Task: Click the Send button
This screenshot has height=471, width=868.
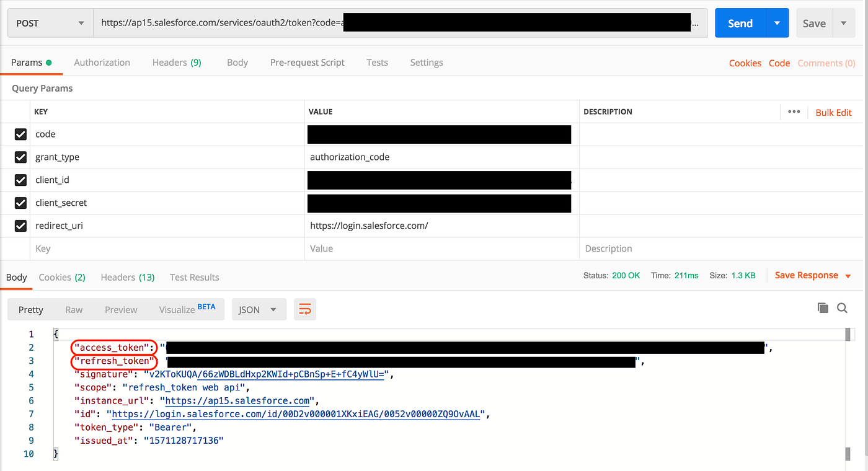Action: point(739,23)
